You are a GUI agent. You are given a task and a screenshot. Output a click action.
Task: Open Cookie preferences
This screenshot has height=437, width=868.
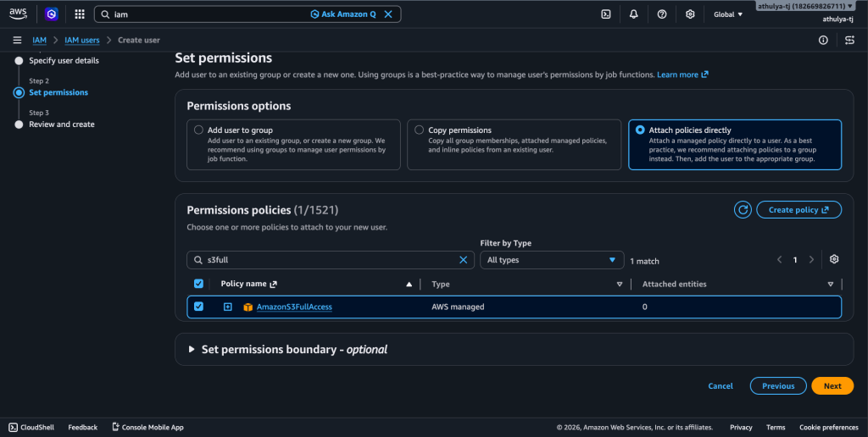click(x=829, y=427)
